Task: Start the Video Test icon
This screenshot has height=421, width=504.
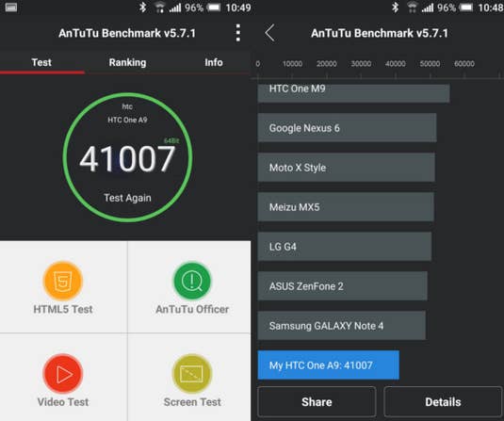Action: click(x=63, y=373)
